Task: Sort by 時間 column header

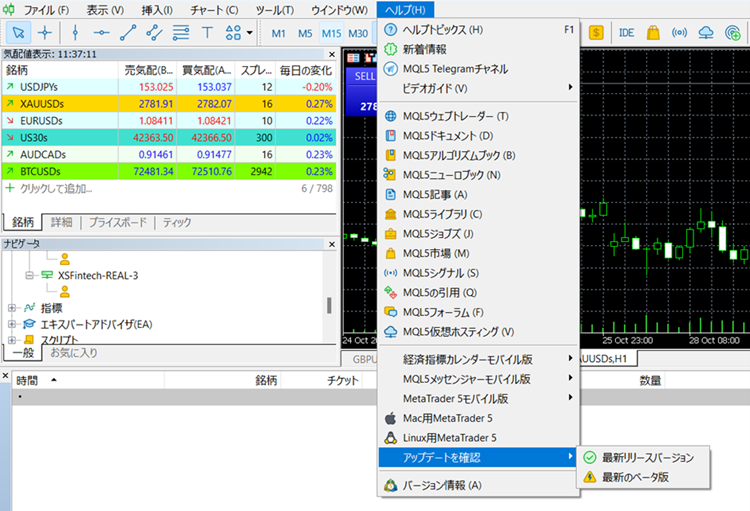Action: coord(88,380)
